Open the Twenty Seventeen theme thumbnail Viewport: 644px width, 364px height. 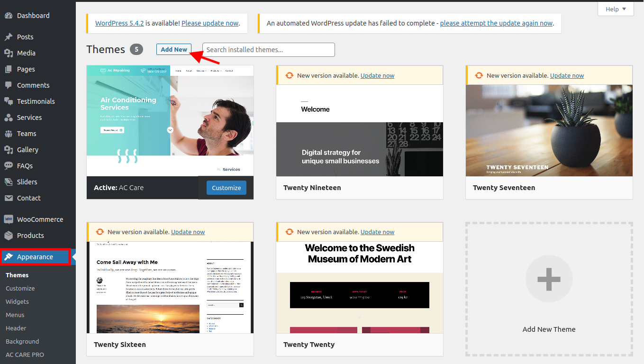click(549, 130)
